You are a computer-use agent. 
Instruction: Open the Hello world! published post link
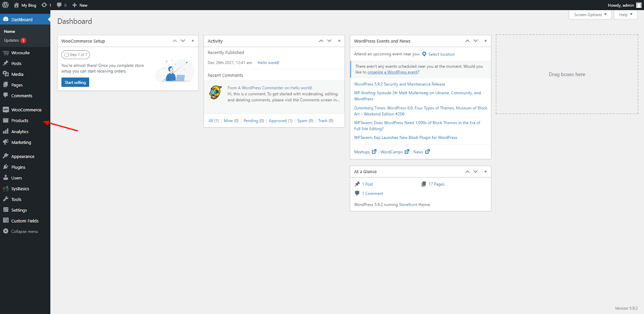(268, 63)
